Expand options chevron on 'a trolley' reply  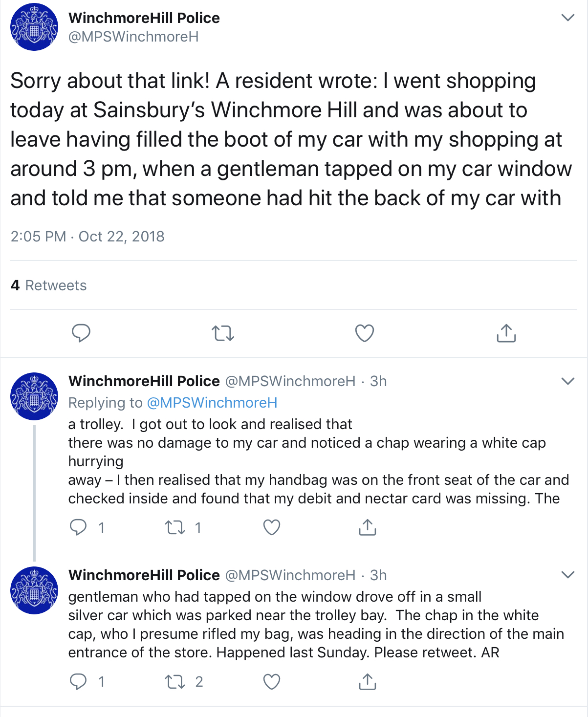567,381
